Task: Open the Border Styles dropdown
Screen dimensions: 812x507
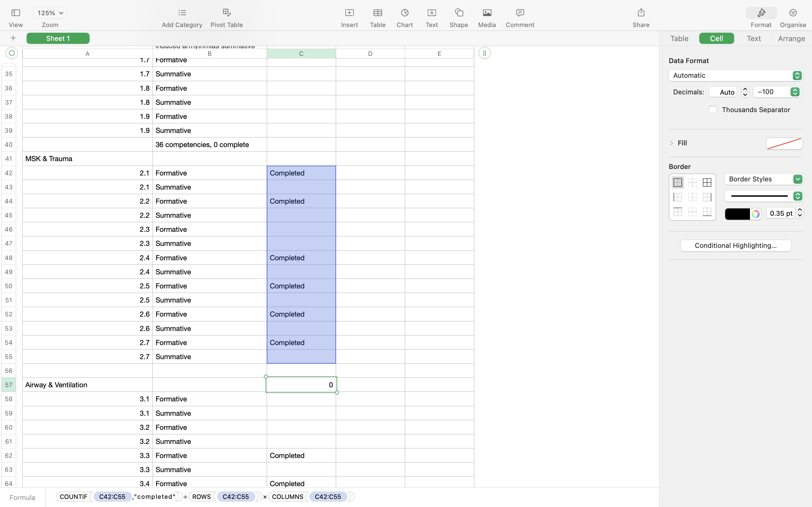Action: coord(764,179)
